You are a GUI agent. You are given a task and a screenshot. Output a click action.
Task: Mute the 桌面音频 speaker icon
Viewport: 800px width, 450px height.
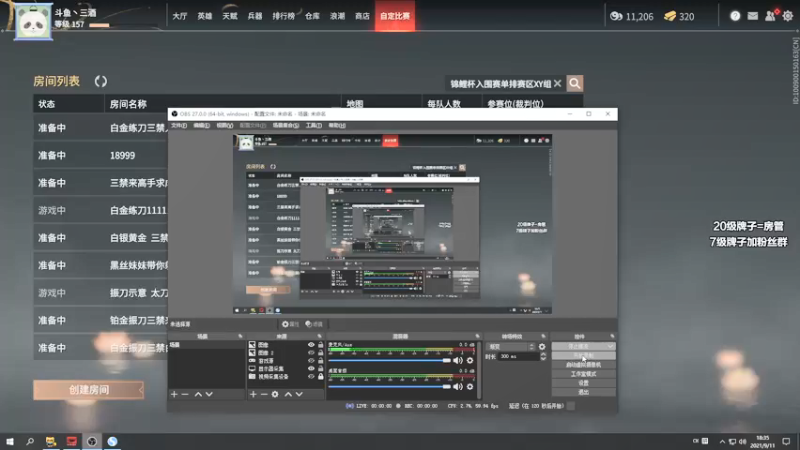(458, 387)
